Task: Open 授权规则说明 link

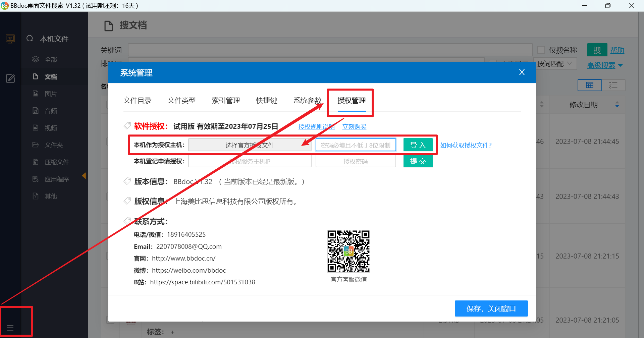Action: [x=317, y=126]
